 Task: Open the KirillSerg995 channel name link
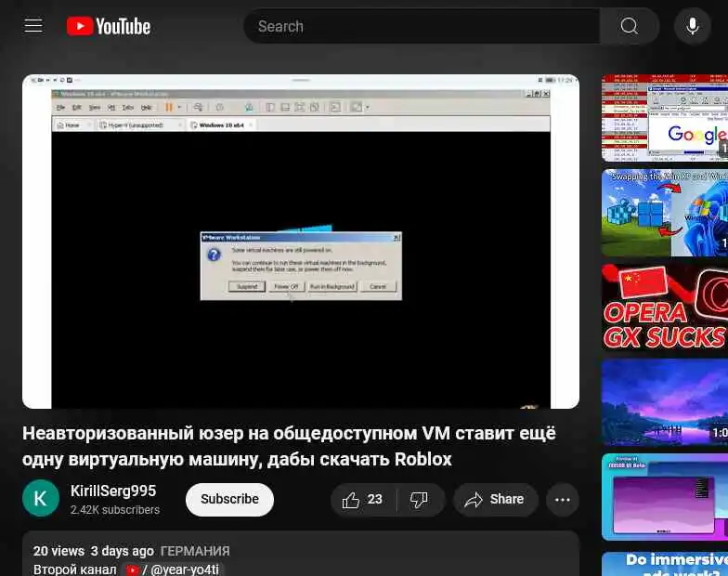coord(113,491)
